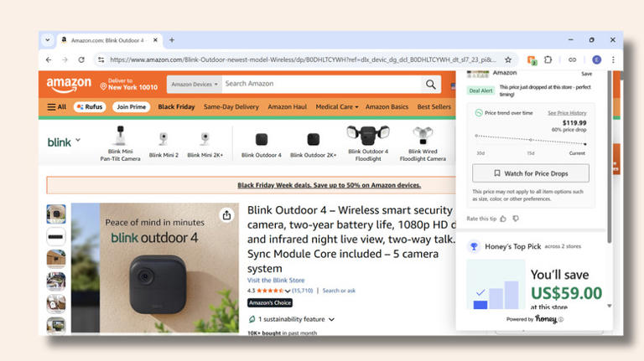
Task: Visit the Blink Store link
Action: pyautogui.click(x=276, y=281)
